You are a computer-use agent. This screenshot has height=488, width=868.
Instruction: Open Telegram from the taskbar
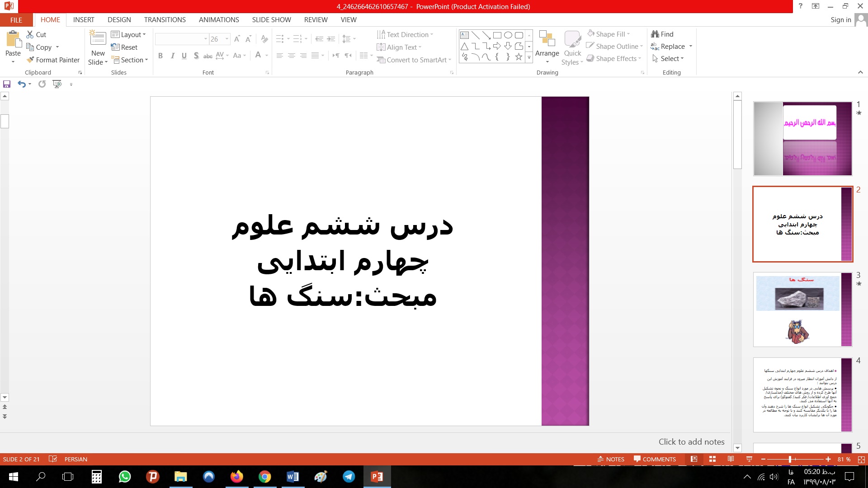click(349, 477)
